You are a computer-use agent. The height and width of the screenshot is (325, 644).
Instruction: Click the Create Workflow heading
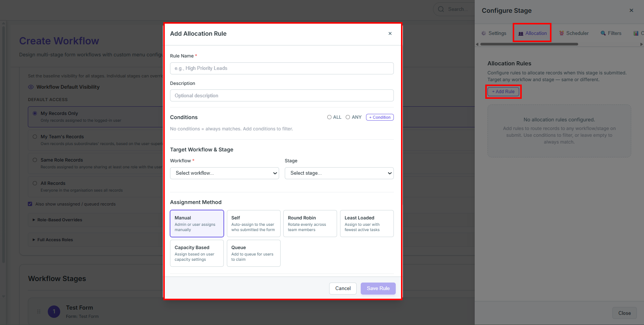click(x=59, y=41)
